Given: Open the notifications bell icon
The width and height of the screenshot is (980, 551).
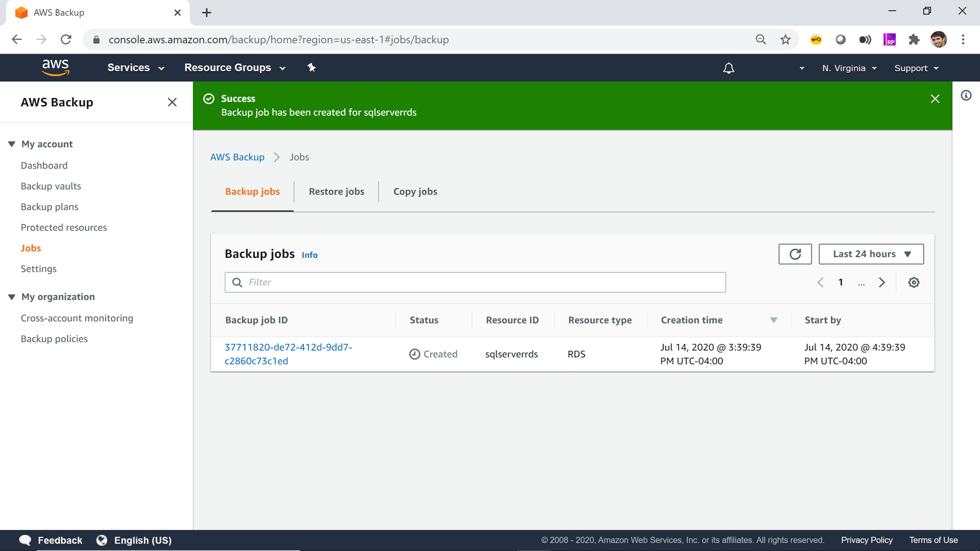Looking at the screenshot, I should pyautogui.click(x=729, y=68).
